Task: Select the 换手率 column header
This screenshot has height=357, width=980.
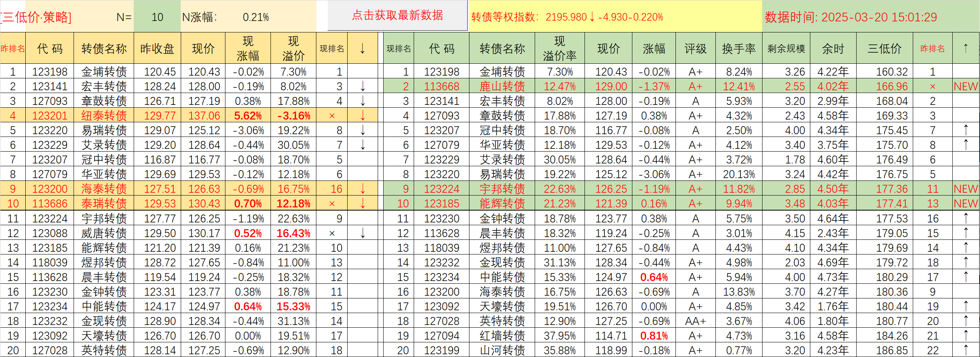Action: click(x=739, y=49)
